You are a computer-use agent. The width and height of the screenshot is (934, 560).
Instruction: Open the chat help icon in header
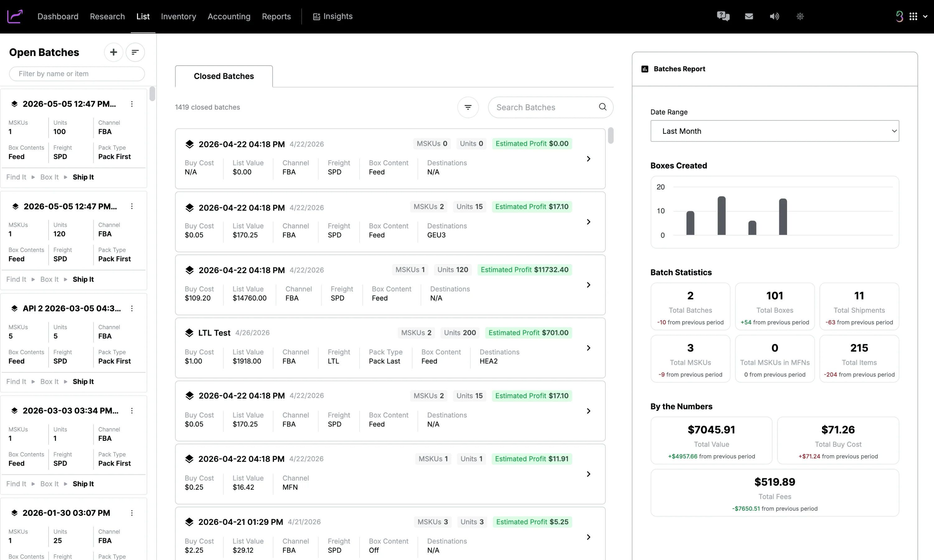[723, 16]
